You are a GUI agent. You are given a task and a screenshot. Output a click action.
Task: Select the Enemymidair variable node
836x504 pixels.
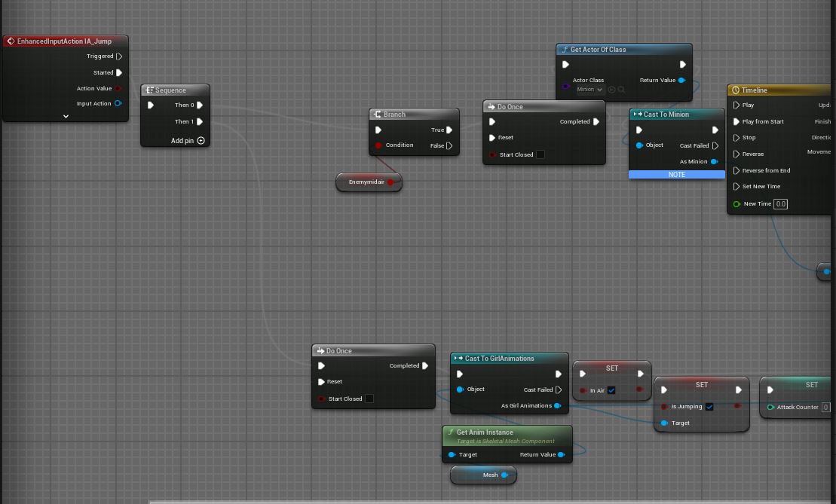pyautogui.click(x=366, y=182)
